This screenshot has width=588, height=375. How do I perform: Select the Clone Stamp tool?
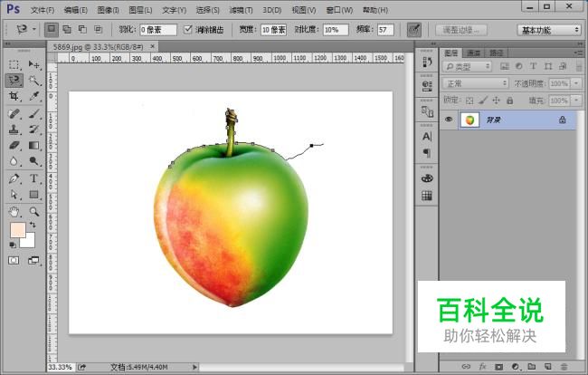click(14, 130)
